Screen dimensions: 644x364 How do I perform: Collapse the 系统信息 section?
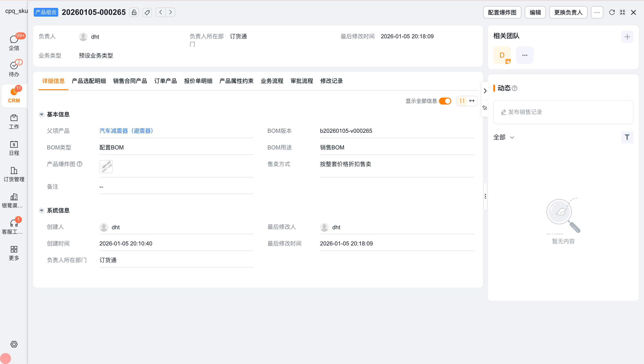pyautogui.click(x=42, y=210)
